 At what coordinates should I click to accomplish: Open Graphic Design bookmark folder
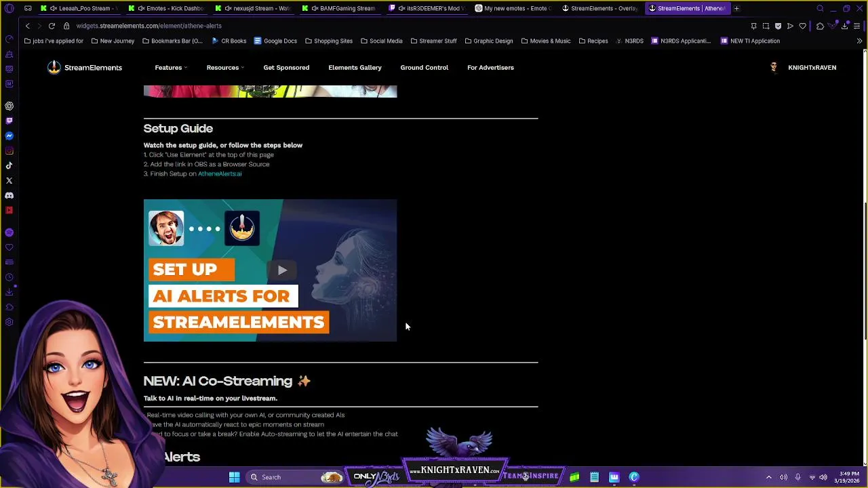click(x=488, y=41)
